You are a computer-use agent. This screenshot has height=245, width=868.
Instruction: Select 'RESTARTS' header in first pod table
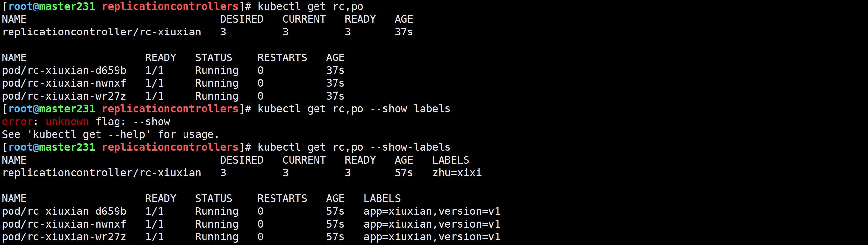(x=282, y=57)
